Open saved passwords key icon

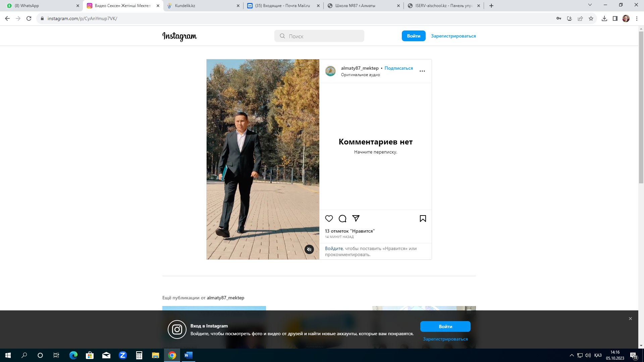pos(559,18)
